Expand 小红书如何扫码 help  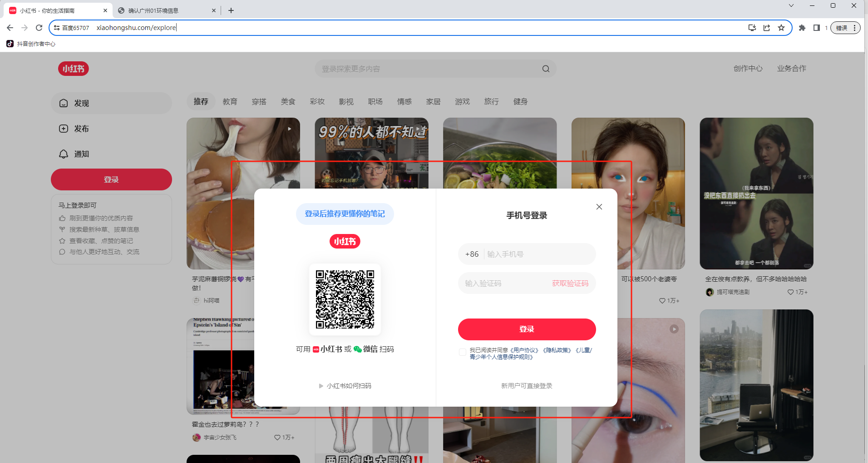345,386
